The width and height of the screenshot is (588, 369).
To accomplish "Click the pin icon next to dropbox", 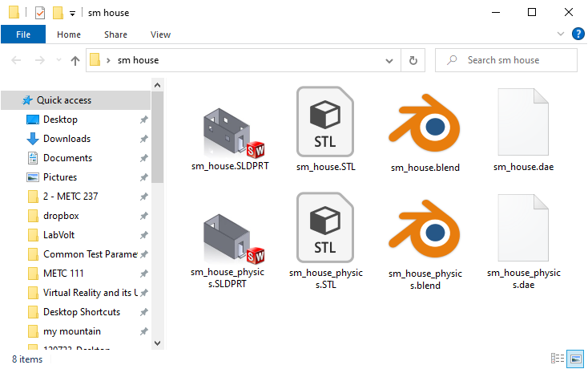I will click(x=143, y=216).
